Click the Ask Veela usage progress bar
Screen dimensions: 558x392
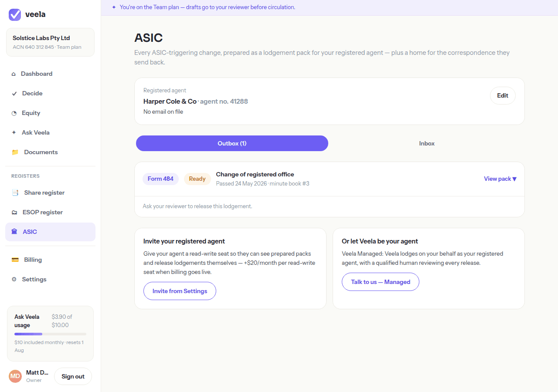pos(50,334)
